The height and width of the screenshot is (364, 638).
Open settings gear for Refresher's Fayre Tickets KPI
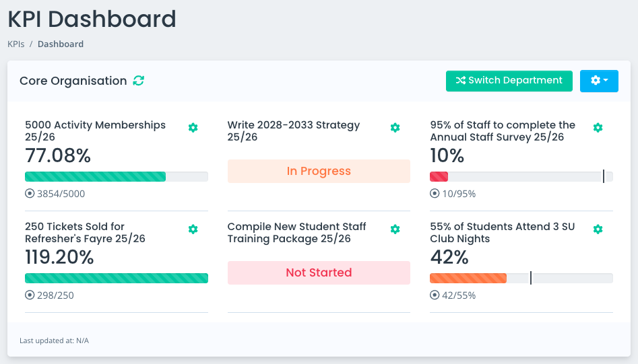193,229
